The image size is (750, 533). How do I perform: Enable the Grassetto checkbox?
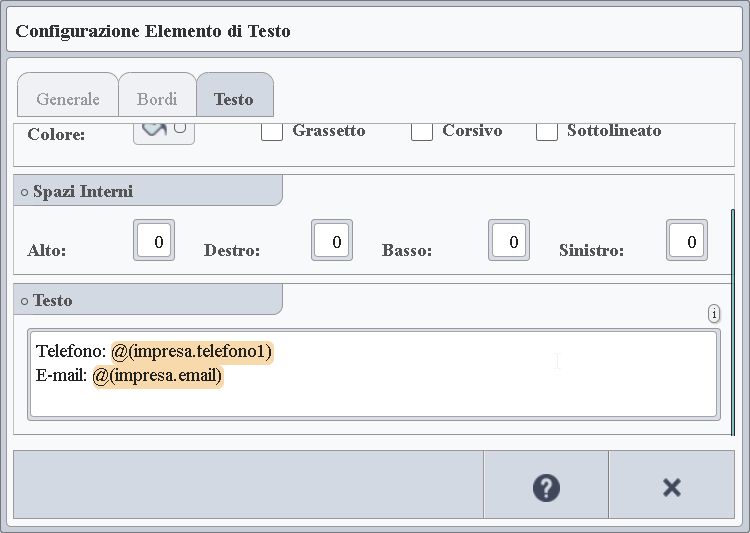point(272,132)
